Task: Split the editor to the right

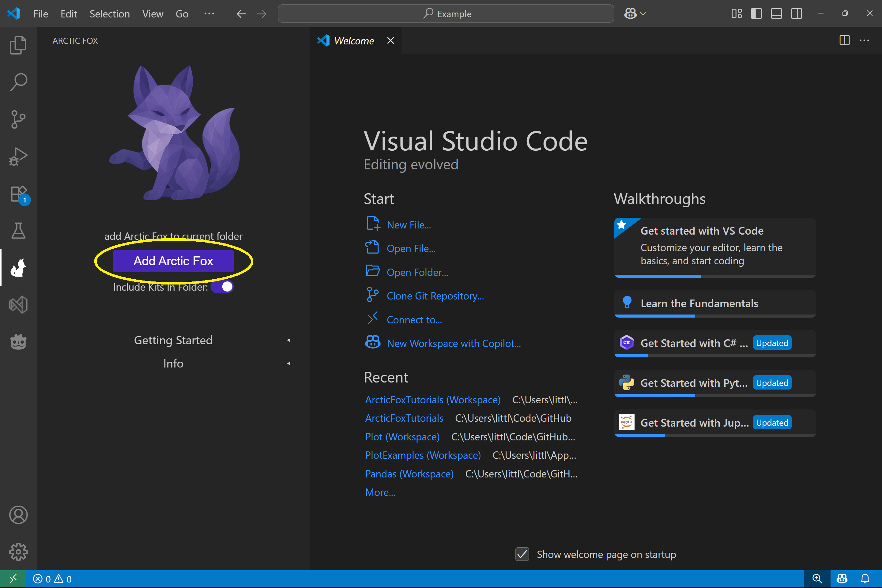Action: coord(845,40)
